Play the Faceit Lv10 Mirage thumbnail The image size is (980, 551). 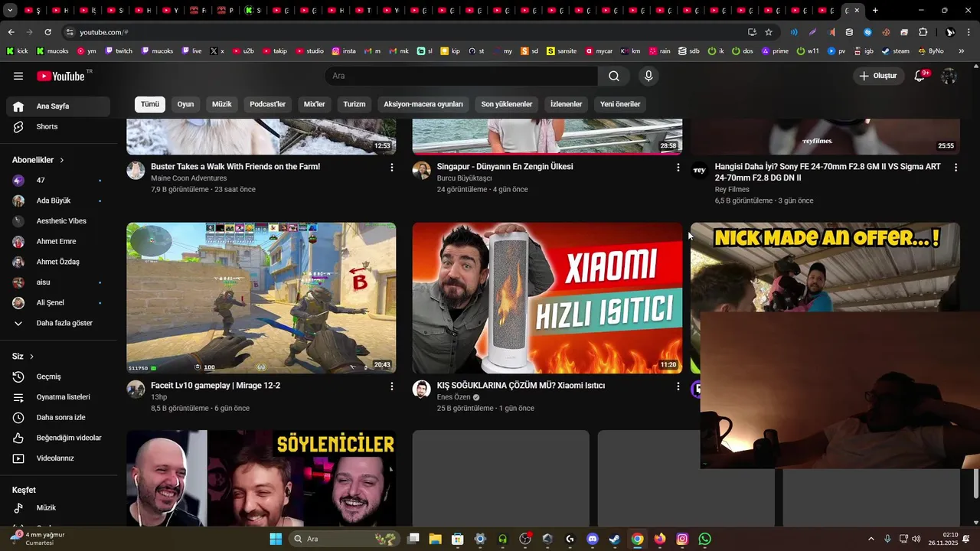(x=261, y=298)
